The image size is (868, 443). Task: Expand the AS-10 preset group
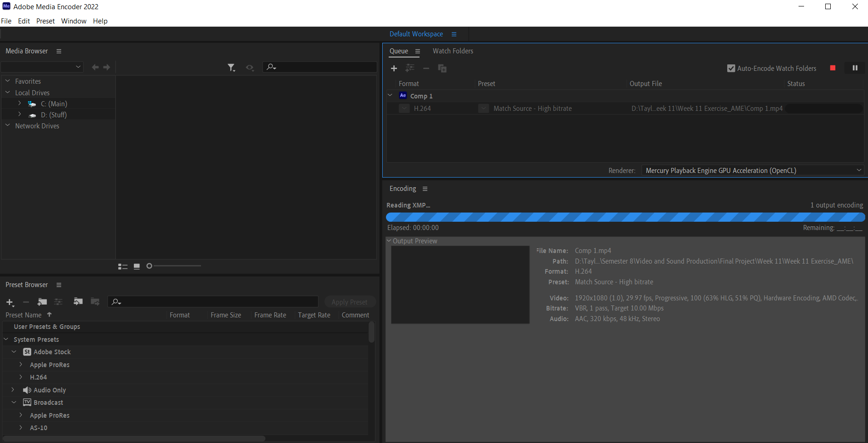click(x=21, y=427)
